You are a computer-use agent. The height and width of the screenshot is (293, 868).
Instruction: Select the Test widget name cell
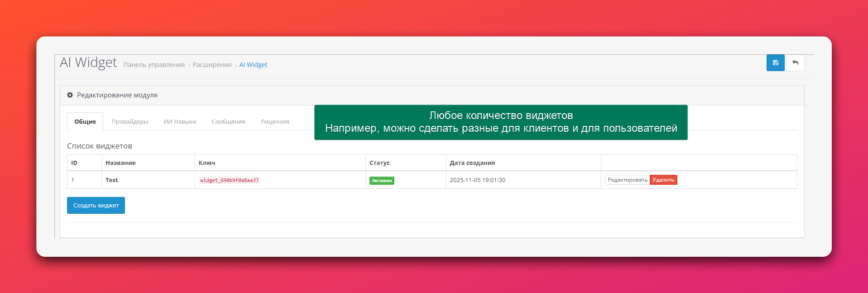[112, 180]
